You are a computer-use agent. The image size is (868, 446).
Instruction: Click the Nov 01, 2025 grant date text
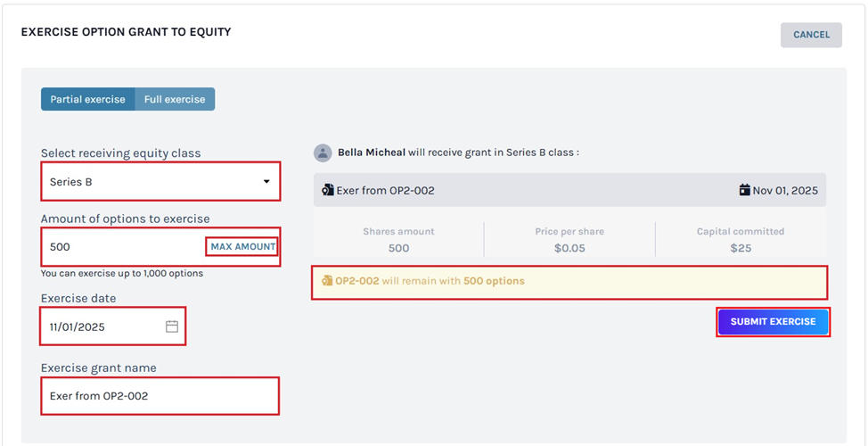click(x=784, y=190)
